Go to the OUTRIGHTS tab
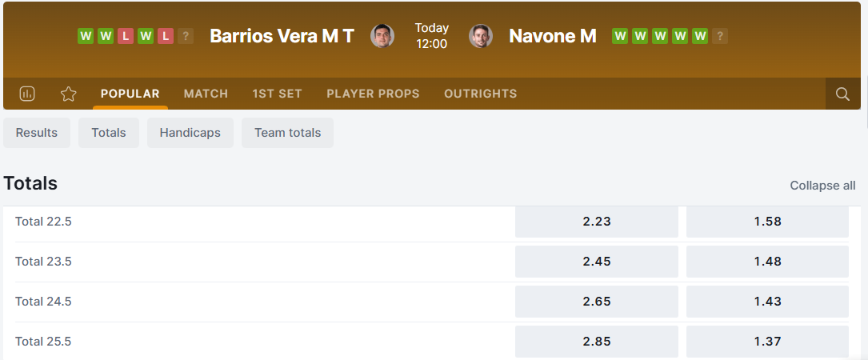 480,94
